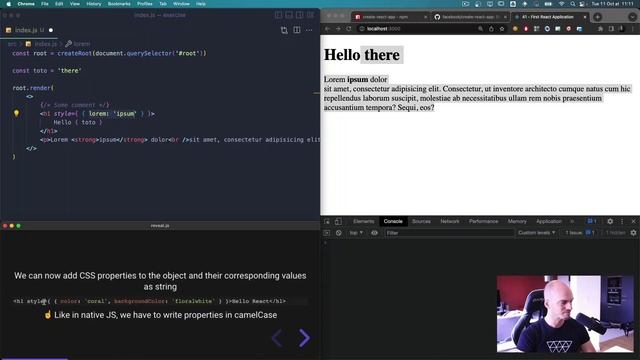This screenshot has height=360, width=640.
Task: Clear the console with the clear icon
Action: click(x=338, y=233)
